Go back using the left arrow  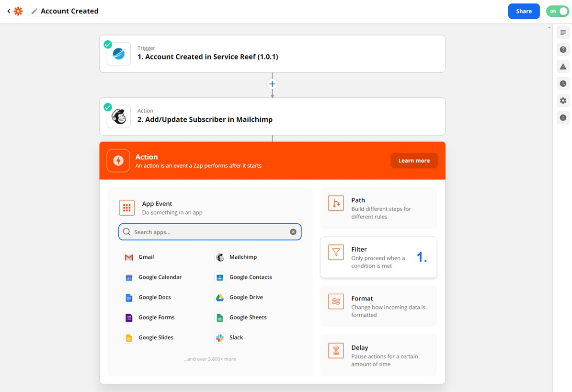(9, 12)
